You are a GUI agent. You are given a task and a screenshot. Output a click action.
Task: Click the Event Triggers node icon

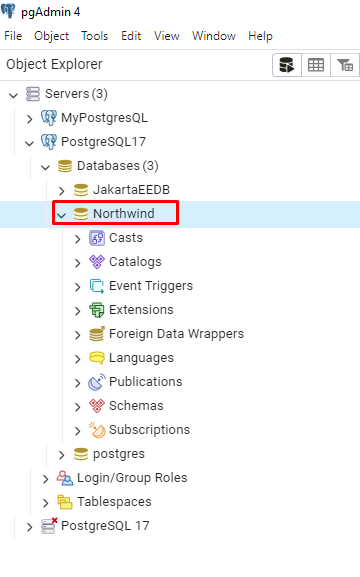point(97,286)
